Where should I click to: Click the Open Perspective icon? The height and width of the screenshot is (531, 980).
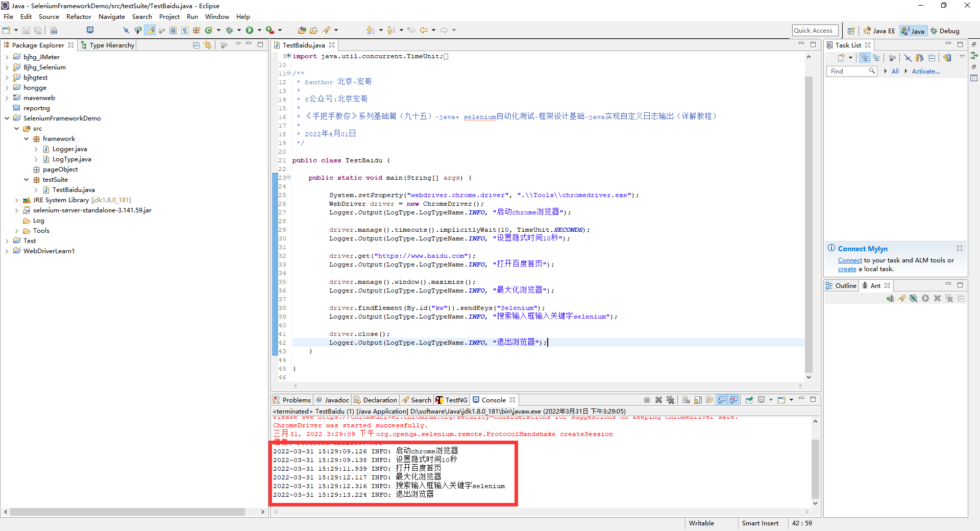tap(851, 31)
